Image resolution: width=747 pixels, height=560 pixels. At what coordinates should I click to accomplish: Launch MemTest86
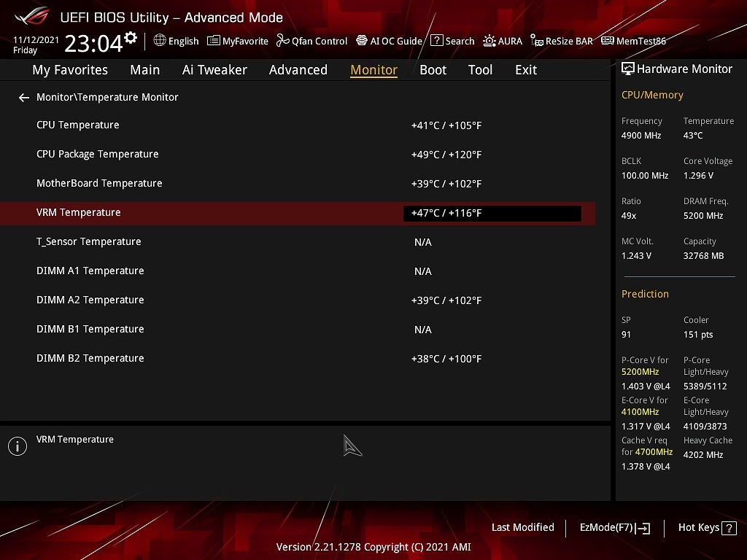(x=641, y=41)
